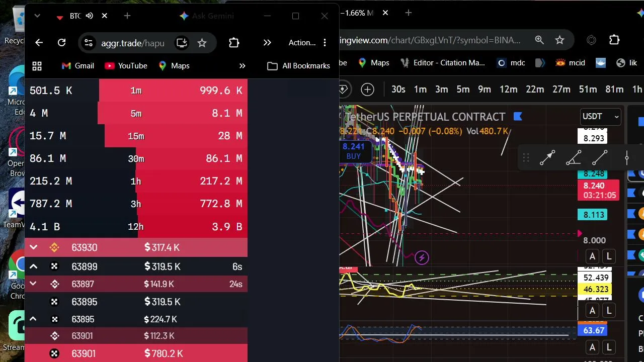The image size is (644, 362).
Task: Switch chart to 30s timeframe
Action: click(398, 89)
